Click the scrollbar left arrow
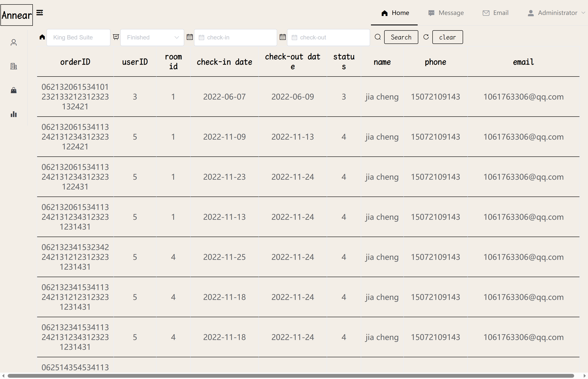588x379 pixels. point(3,376)
